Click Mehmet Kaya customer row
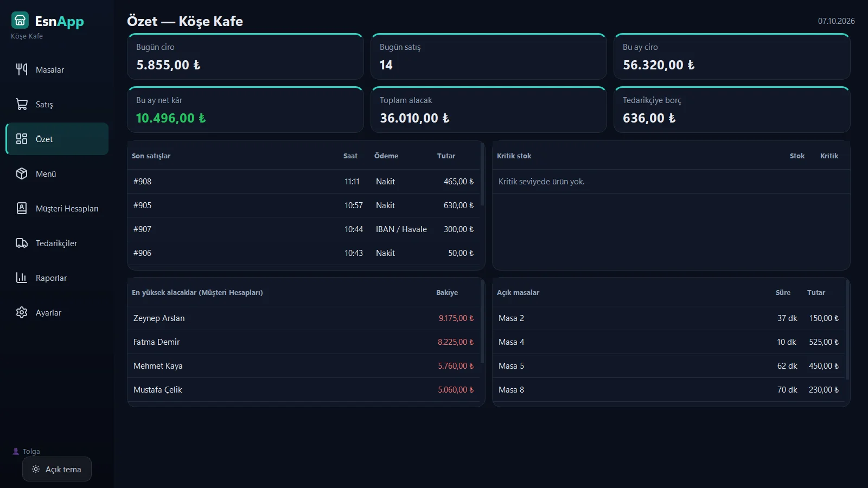868x488 pixels. pyautogui.click(x=304, y=366)
